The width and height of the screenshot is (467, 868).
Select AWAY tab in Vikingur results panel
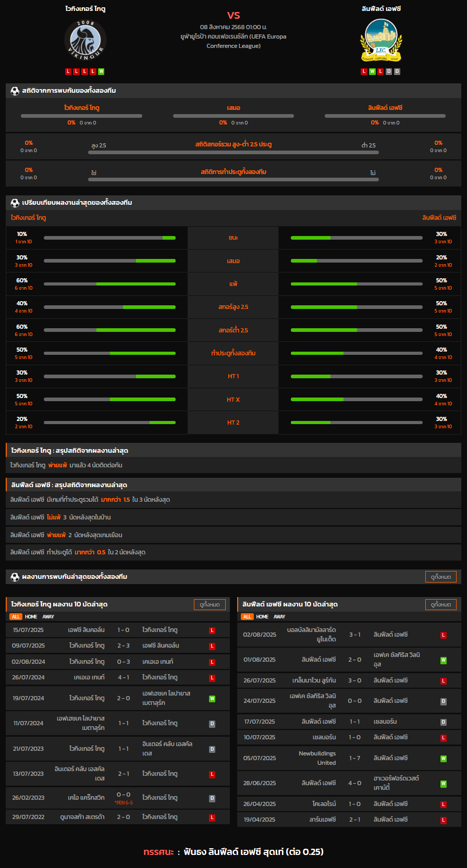[48, 617]
